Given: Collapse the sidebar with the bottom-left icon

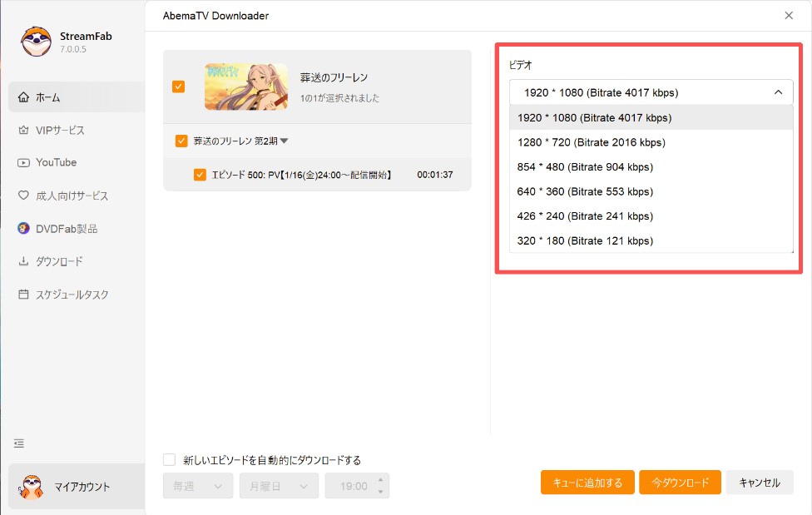Looking at the screenshot, I should pos(18,443).
